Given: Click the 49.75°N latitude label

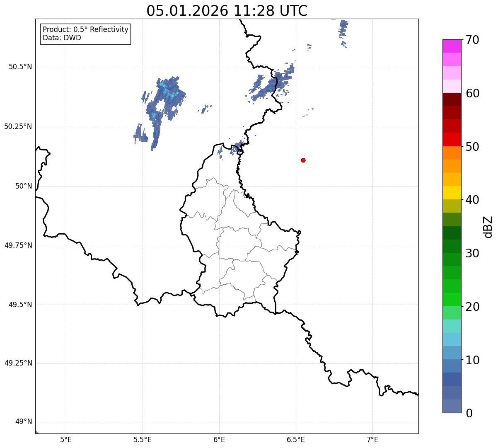Looking at the screenshot, I should [x=18, y=245].
